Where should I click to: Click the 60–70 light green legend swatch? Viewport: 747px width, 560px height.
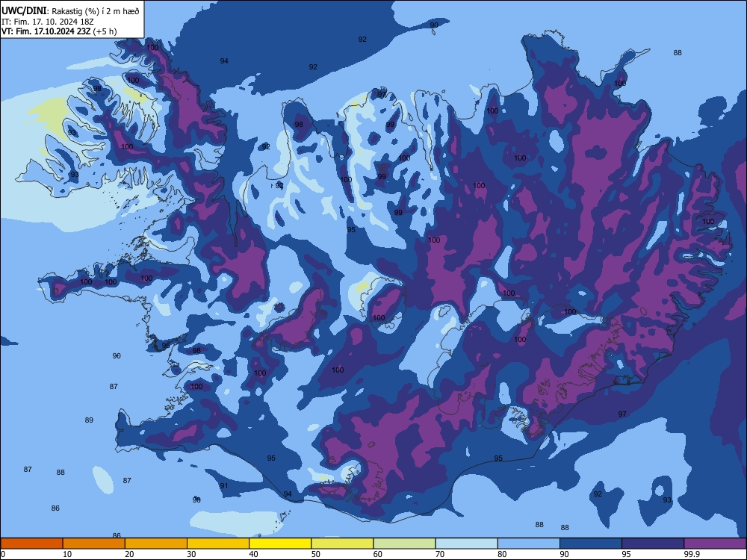coord(404,544)
